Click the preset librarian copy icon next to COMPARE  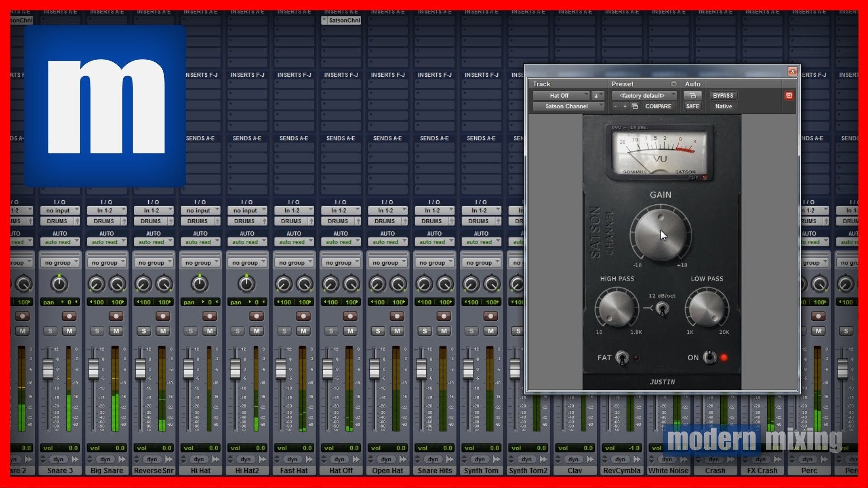tap(635, 106)
